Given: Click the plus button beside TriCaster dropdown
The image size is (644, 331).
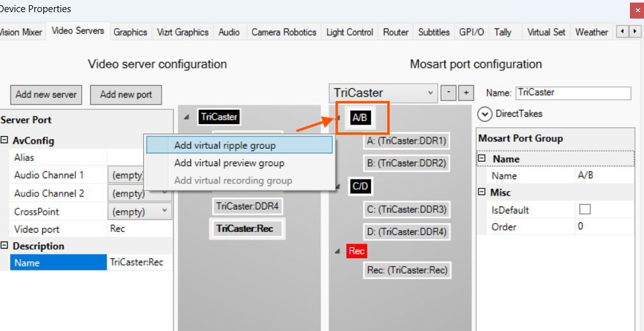Looking at the screenshot, I should [x=466, y=93].
